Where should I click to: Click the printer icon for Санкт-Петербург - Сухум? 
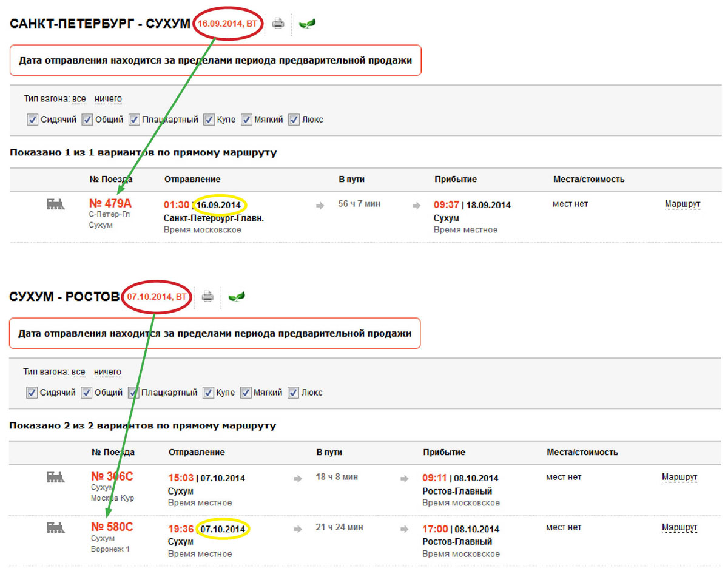click(x=278, y=24)
